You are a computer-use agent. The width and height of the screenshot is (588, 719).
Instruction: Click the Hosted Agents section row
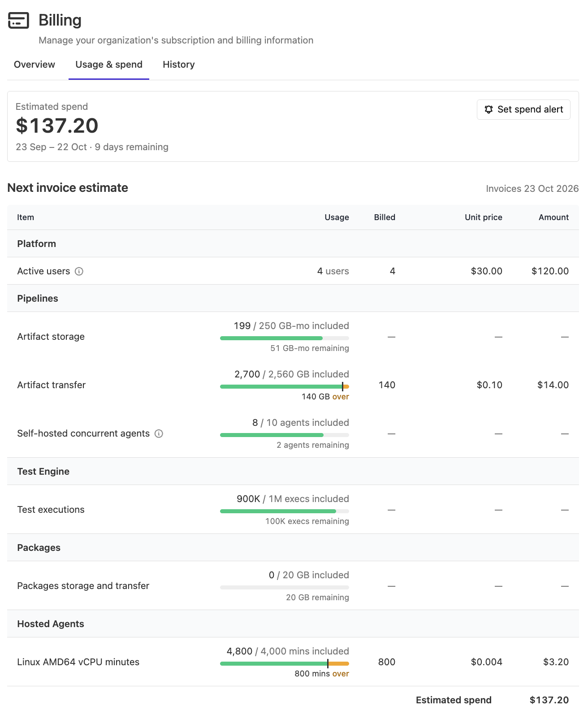(293, 624)
